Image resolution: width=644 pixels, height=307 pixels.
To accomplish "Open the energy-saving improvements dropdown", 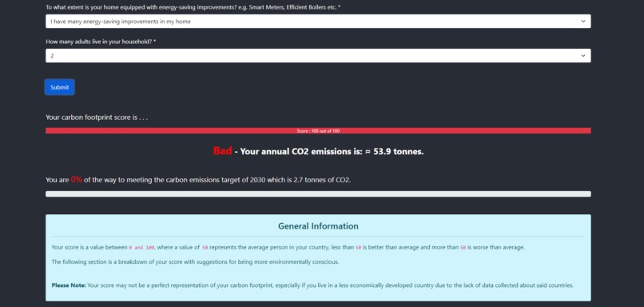I will point(318,22).
